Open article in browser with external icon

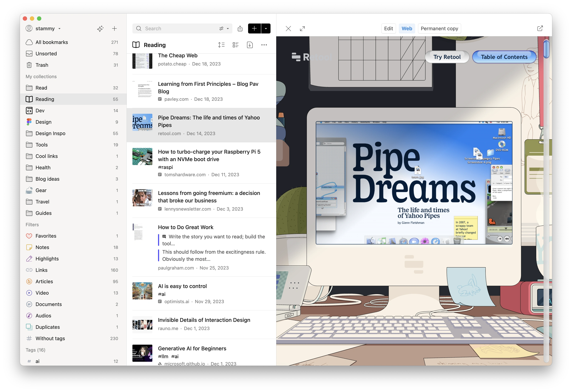540,28
